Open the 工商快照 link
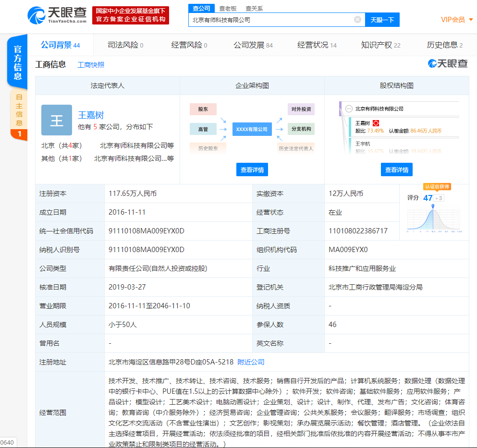 pyautogui.click(x=91, y=65)
